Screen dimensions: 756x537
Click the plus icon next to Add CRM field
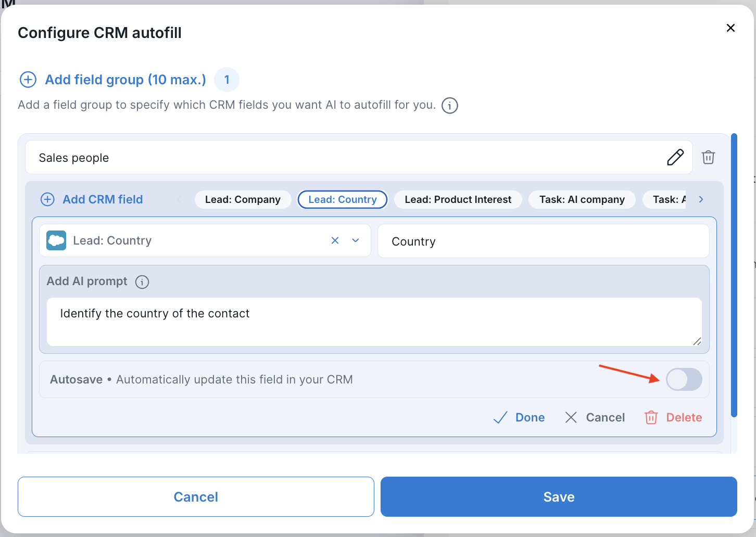[x=47, y=199]
